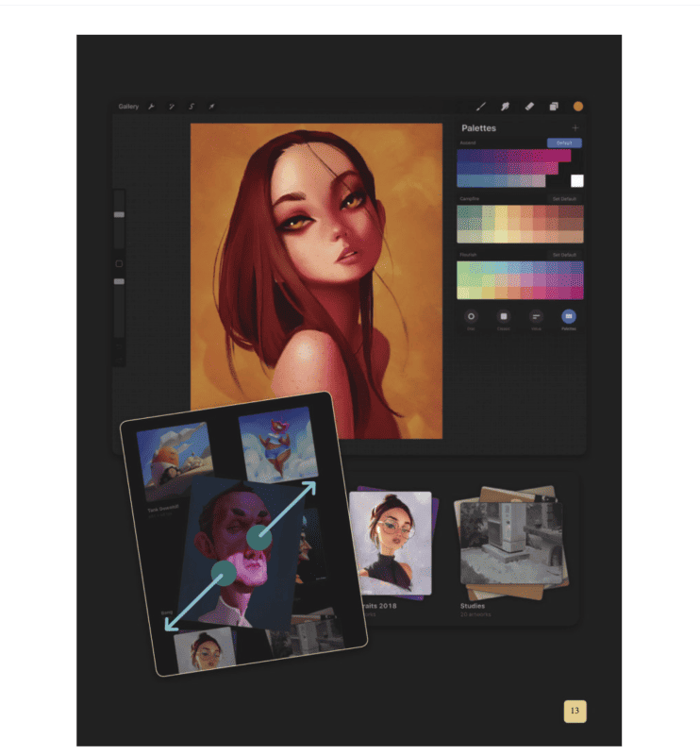Select the active Palettes tab
This screenshot has width=700, height=755.
tap(569, 316)
